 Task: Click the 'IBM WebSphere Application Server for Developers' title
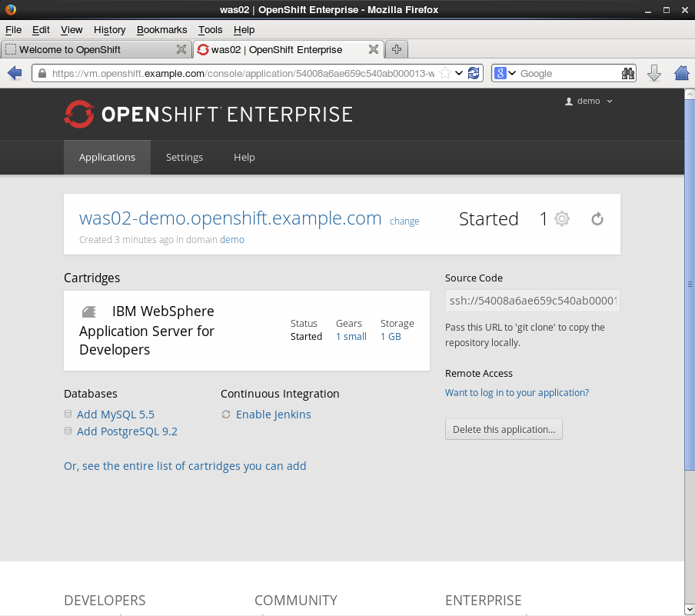[147, 331]
